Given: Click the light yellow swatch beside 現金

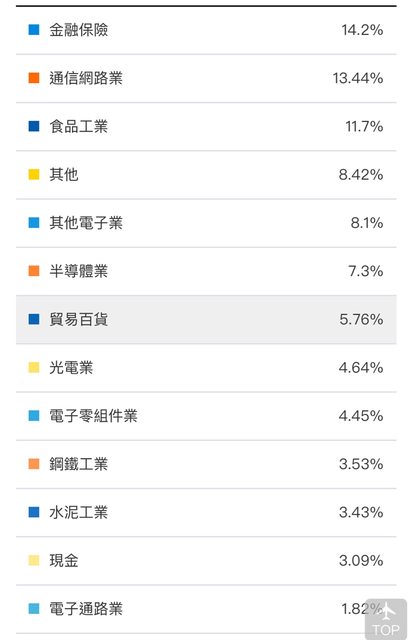Looking at the screenshot, I should click(x=34, y=560).
